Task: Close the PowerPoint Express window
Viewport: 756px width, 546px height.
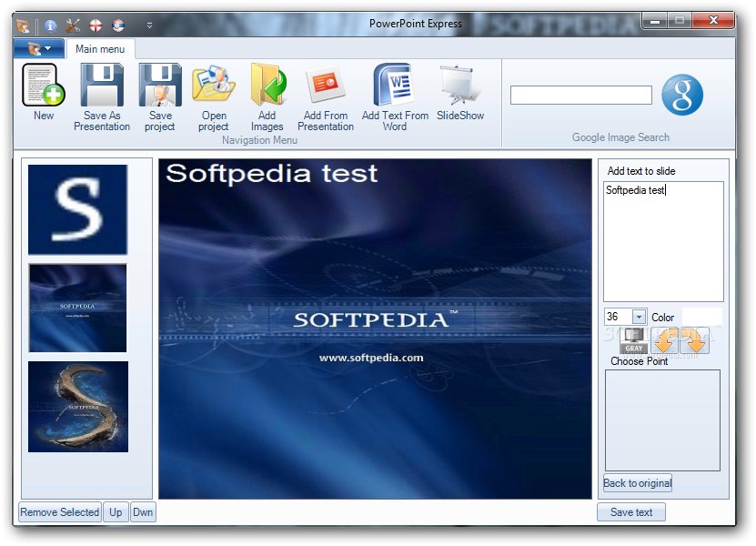Action: (713, 20)
